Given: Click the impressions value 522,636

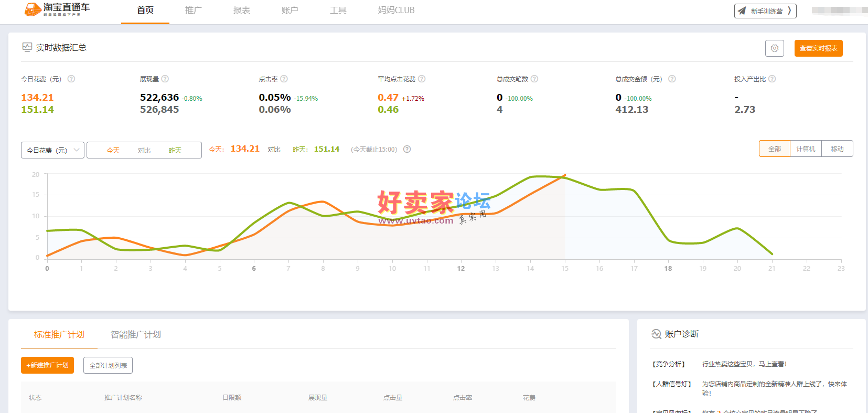Looking at the screenshot, I should pos(159,97).
